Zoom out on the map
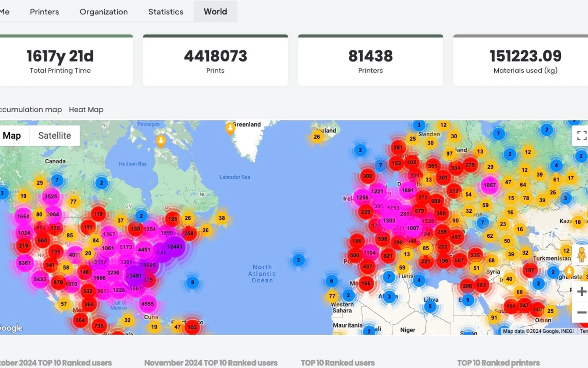Screen dimensions: 588x368 581,312
